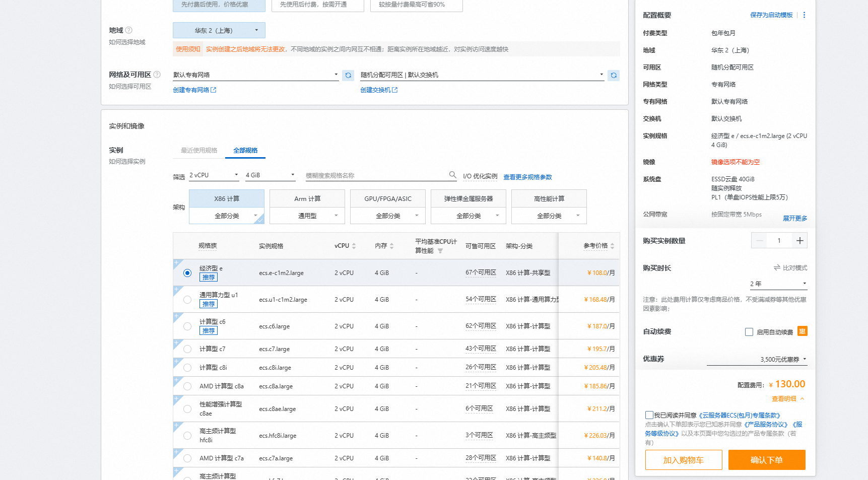
Task: Select the 弹性裸金属服务器 architecture tab
Action: [x=469, y=198]
